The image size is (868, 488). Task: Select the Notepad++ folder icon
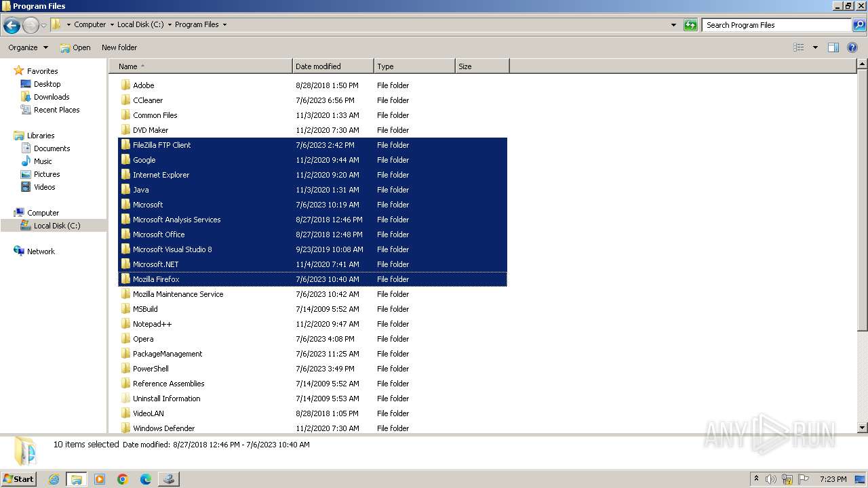(125, 324)
